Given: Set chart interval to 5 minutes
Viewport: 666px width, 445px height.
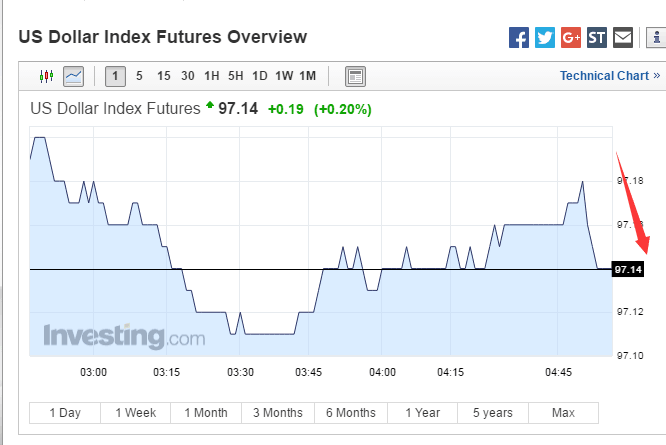Looking at the screenshot, I should point(139,76).
